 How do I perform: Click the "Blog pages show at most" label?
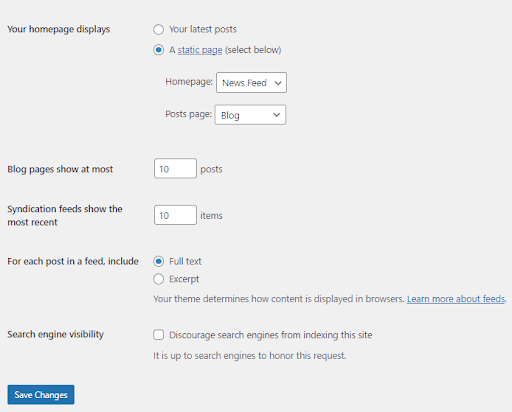tap(60, 169)
